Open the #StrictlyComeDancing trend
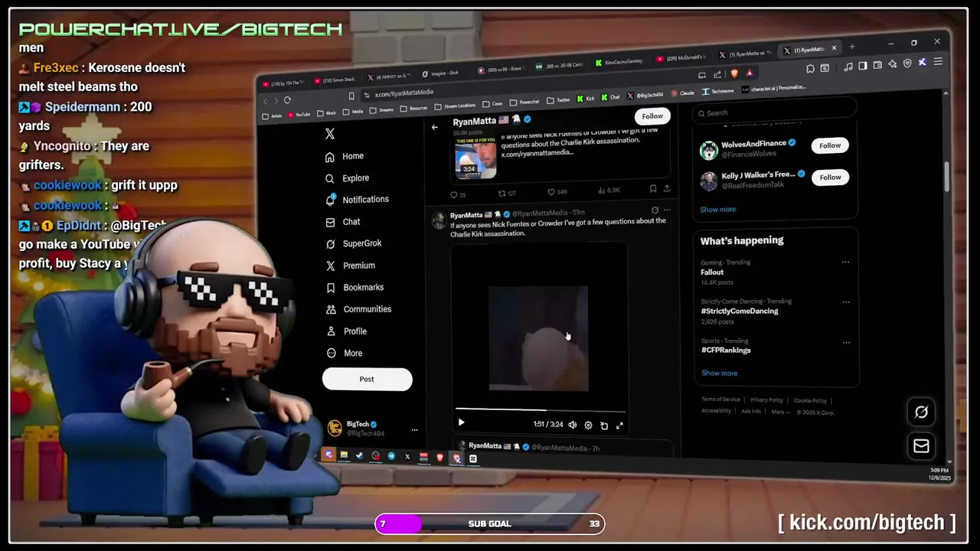This screenshot has height=551, width=980. 739,311
